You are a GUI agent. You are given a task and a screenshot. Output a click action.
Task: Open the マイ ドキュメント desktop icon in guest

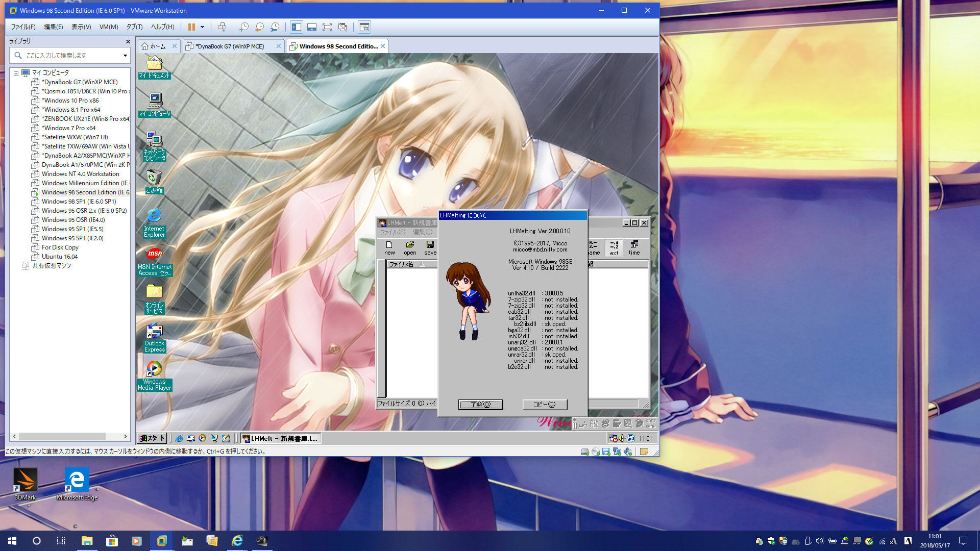click(154, 67)
